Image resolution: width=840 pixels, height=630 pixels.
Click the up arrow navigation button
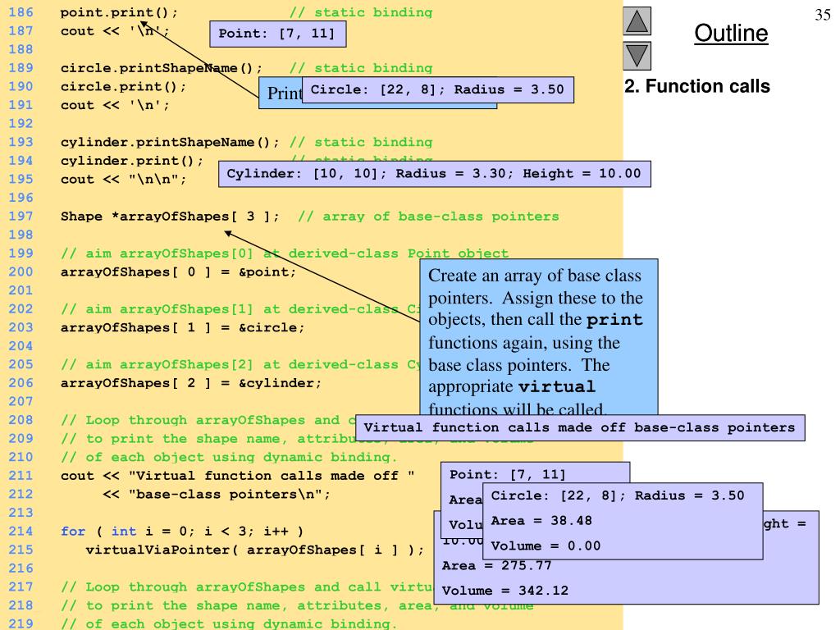pyautogui.click(x=637, y=21)
